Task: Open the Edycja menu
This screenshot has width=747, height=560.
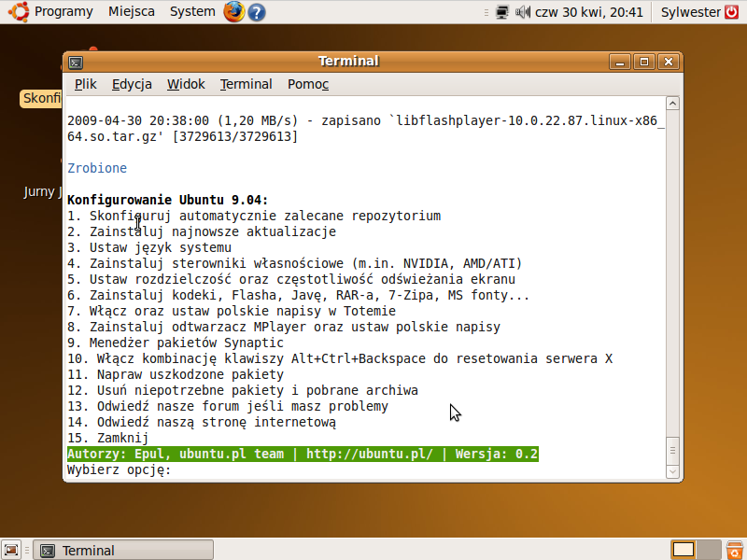Action: click(132, 84)
